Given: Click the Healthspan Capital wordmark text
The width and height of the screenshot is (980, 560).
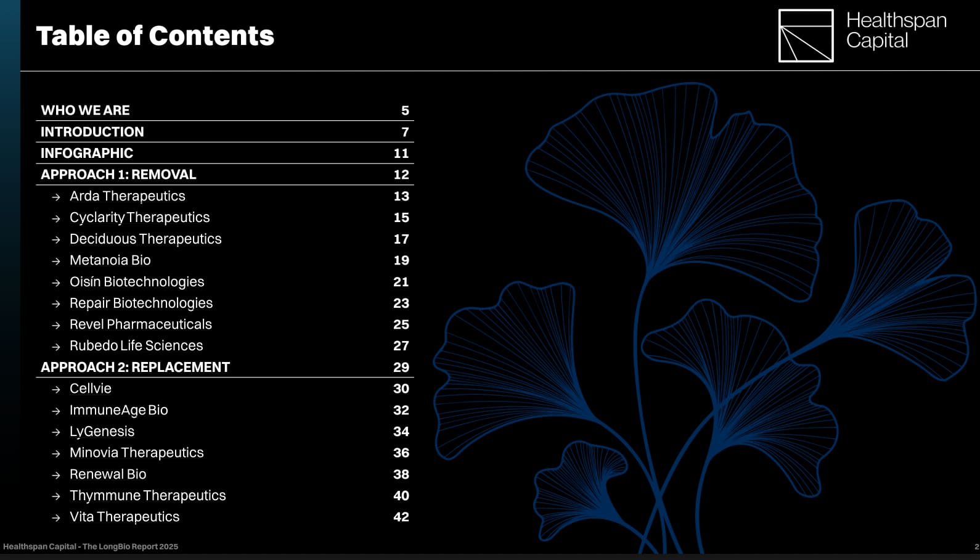Looking at the screenshot, I should tap(896, 30).
